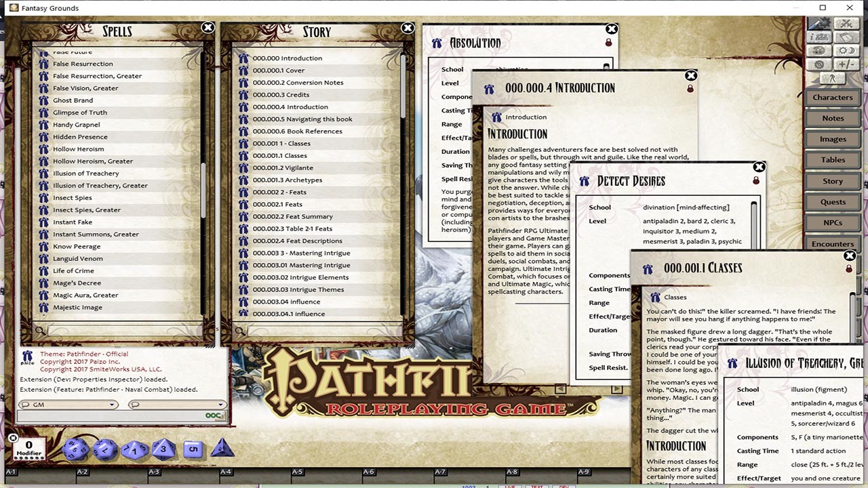Open the party sheet info icon
Viewport: 868px width, 488px height.
819,37
